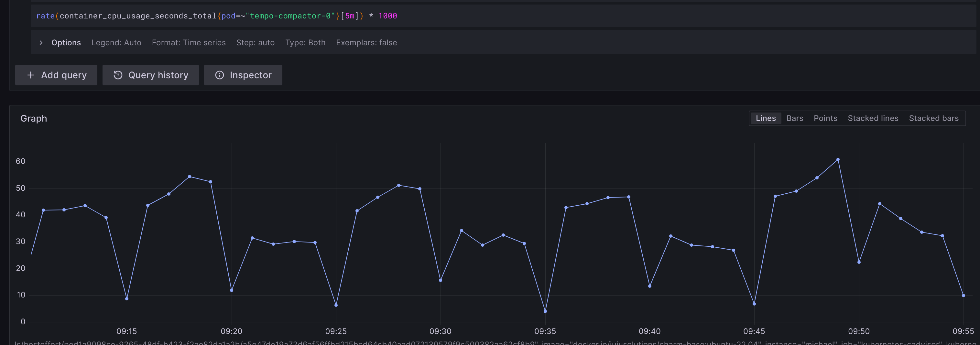
Task: Click the clock icon for Query history
Action: (x=118, y=75)
